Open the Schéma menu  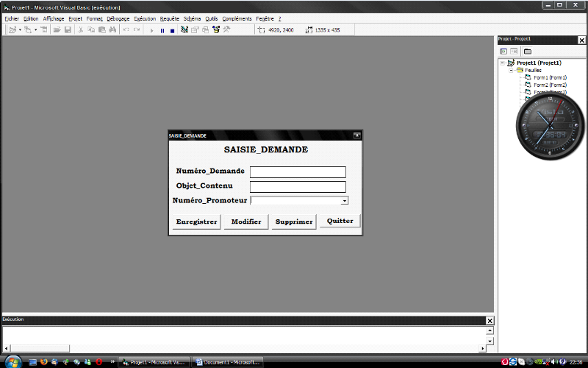pyautogui.click(x=192, y=18)
